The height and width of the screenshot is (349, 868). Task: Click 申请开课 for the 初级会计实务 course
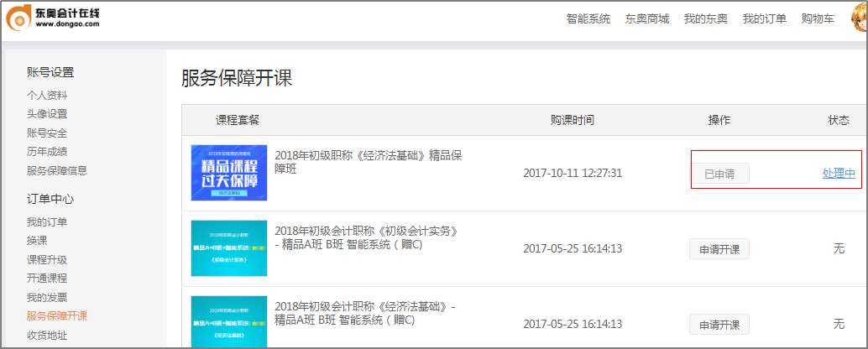719,249
